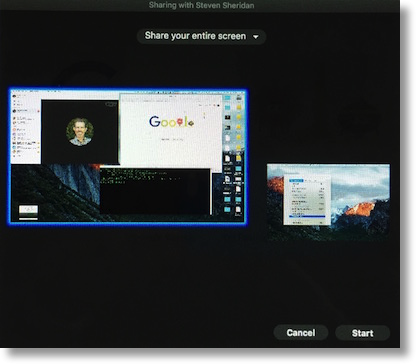Open the 'Share your entire screen' dropdown
416x364 pixels.
point(201,36)
